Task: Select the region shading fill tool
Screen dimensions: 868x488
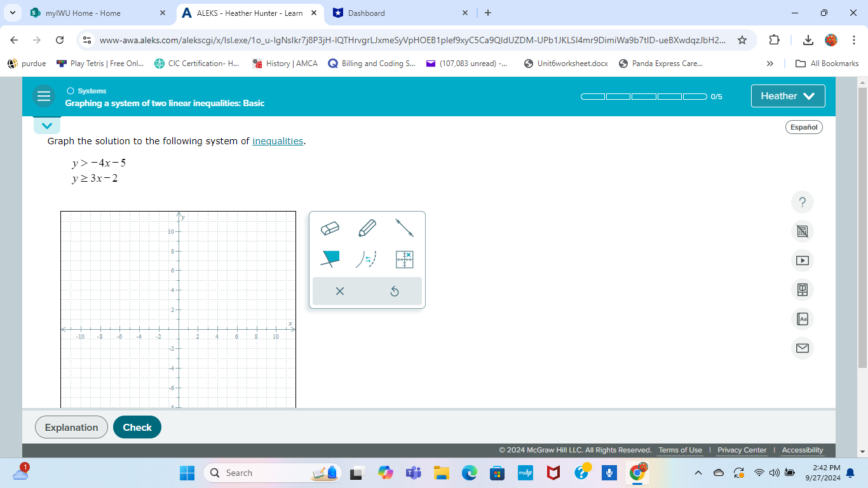Action: (x=330, y=259)
